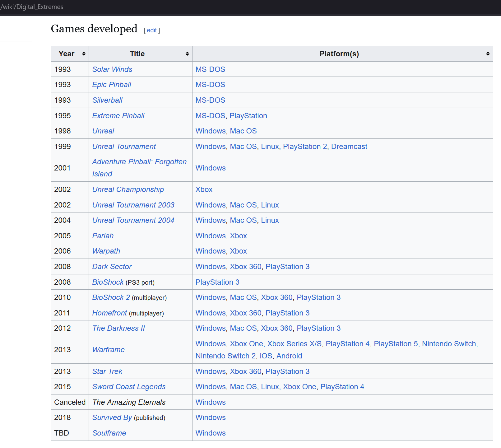Click Windows in the Warpath row
501x448 pixels.
click(211, 251)
